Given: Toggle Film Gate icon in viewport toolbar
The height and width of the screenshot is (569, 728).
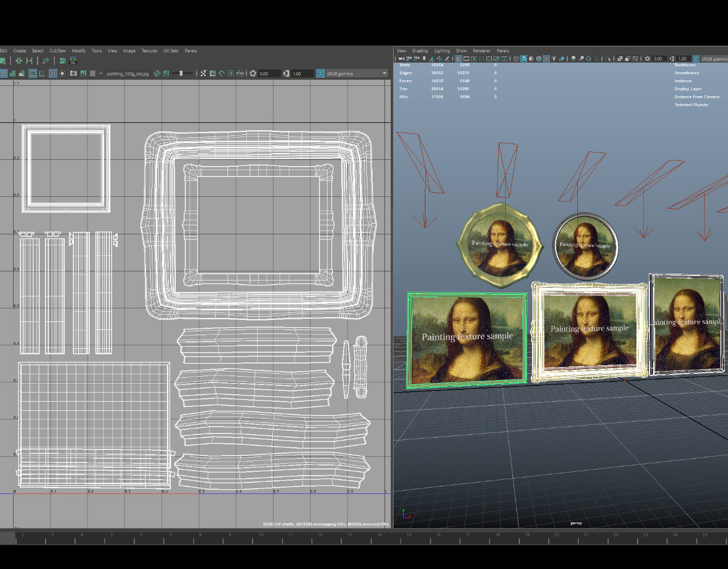Looking at the screenshot, I should [x=466, y=59].
